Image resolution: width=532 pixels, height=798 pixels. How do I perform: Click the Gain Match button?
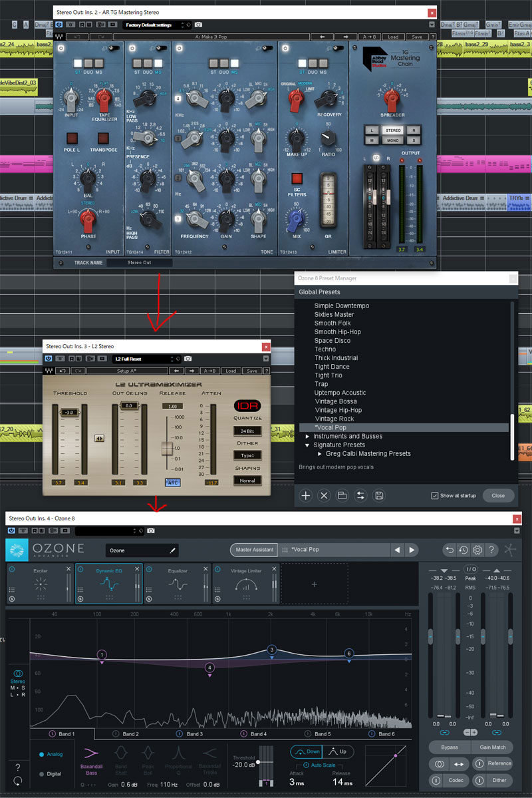[x=492, y=747]
